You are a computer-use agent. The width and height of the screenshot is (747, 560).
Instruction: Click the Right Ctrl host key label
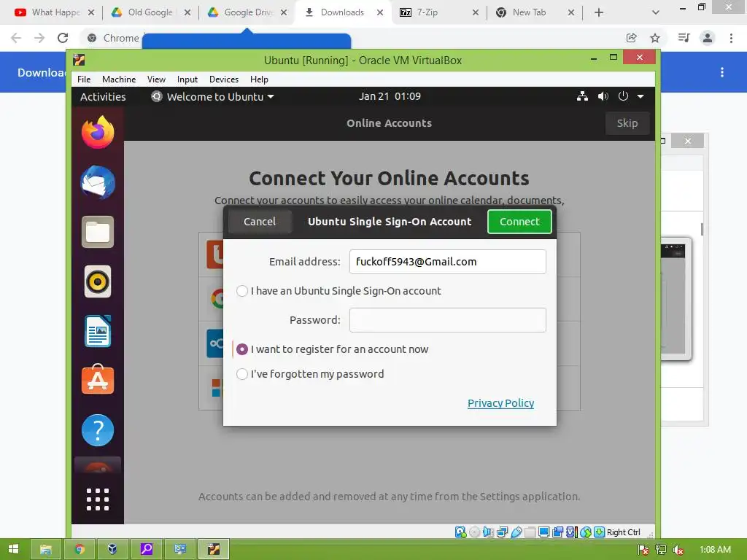(623, 532)
